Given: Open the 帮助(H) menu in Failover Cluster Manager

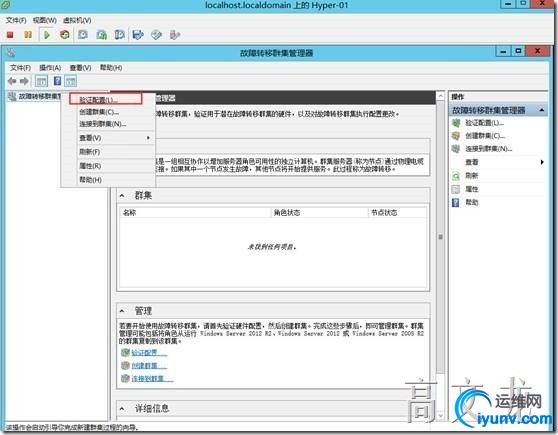Looking at the screenshot, I should click(x=111, y=67).
